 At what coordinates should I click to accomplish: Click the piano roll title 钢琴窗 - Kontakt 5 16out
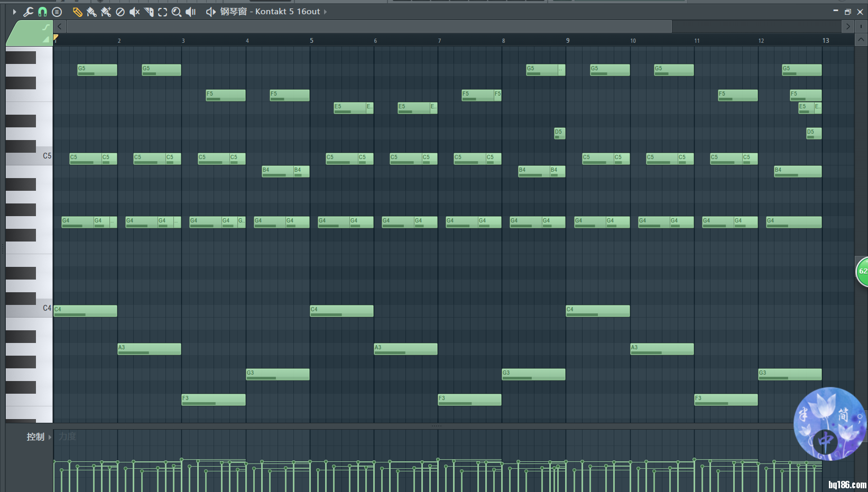click(x=270, y=12)
